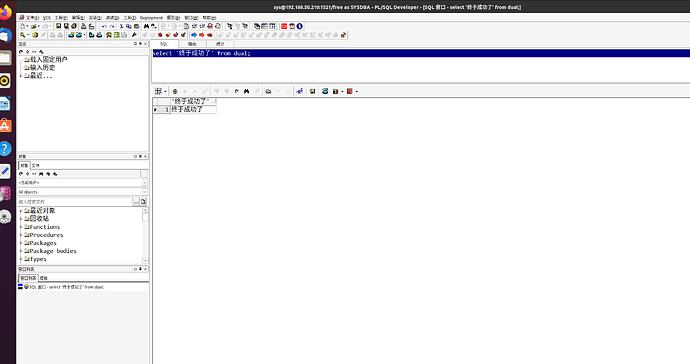Click the Undo arrow toolbar icon
690x364 pixels.
pos(104,26)
